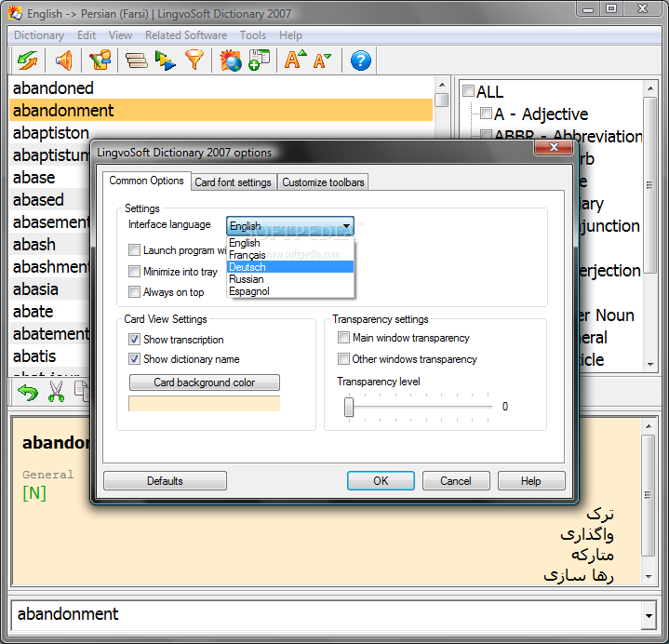Screen dimensions: 669x644
Task: Click the word search input field
Action: 327,615
